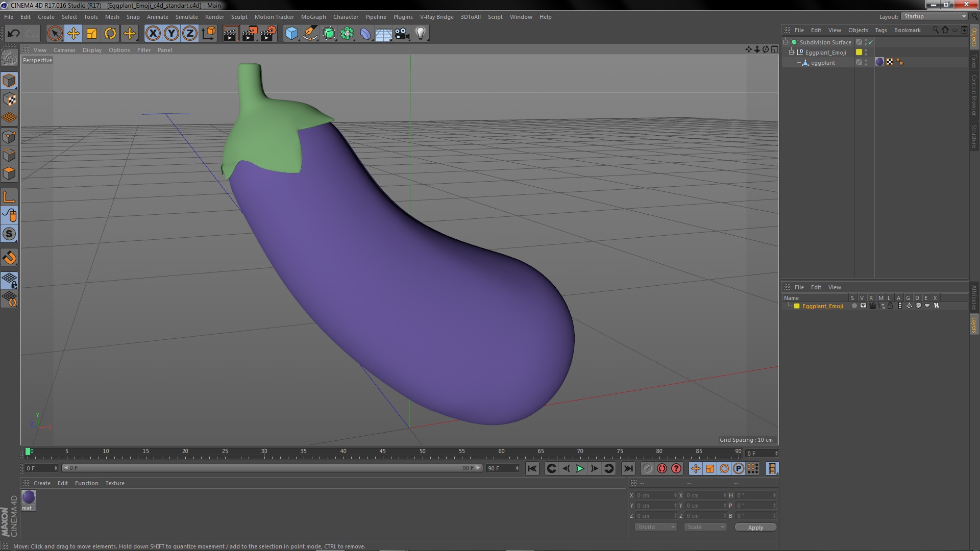Go to start of animation
This screenshot has height=551, width=980.
(x=532, y=468)
